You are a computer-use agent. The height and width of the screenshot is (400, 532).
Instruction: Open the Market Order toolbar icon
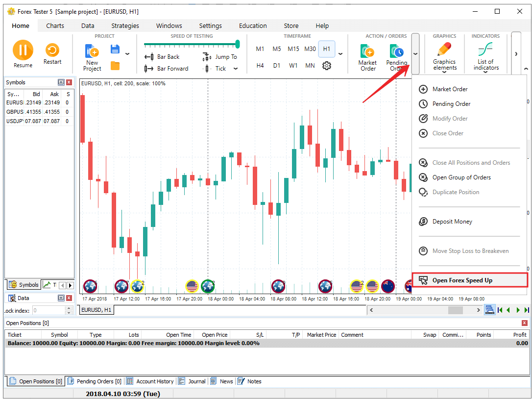(367, 57)
